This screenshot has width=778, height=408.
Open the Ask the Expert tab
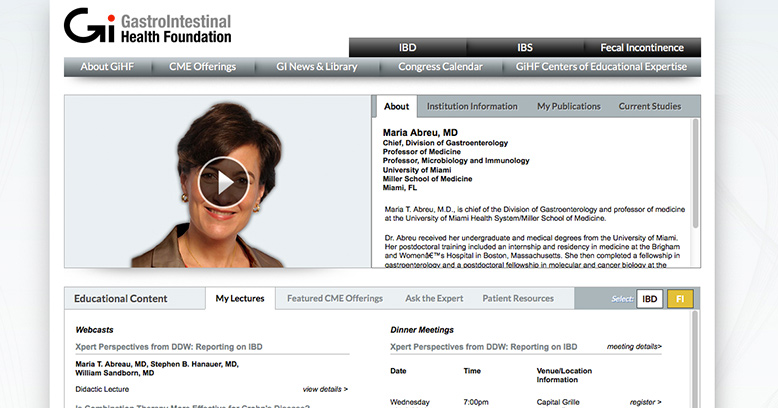[x=433, y=298]
